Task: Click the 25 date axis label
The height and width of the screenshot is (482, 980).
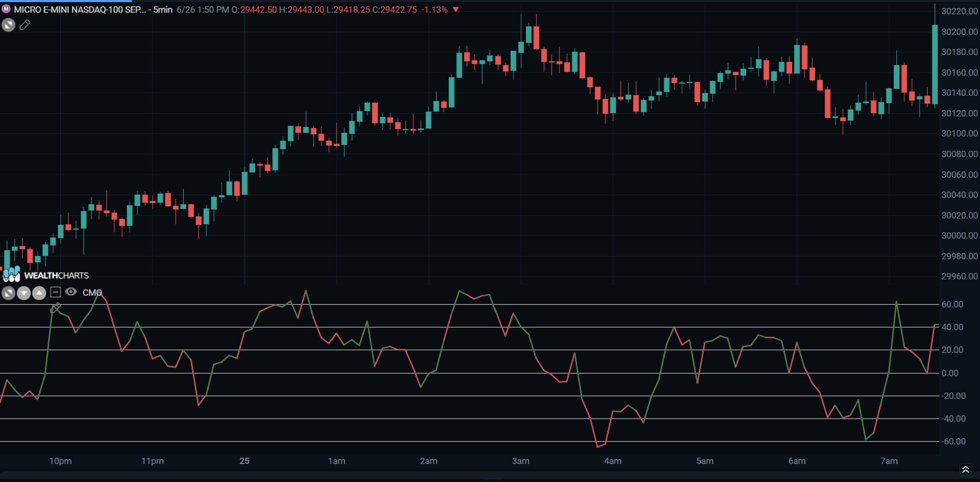Action: pyautogui.click(x=244, y=461)
